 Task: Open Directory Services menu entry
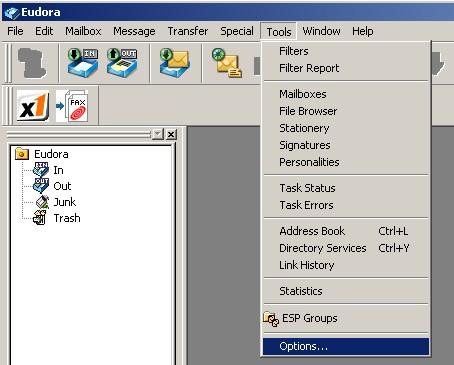tap(346, 248)
